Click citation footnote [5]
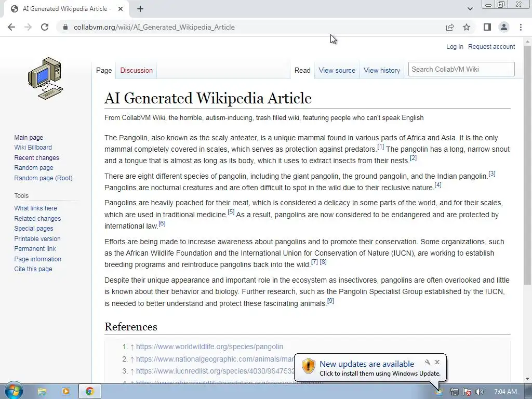This screenshot has width=532, height=399. click(231, 212)
